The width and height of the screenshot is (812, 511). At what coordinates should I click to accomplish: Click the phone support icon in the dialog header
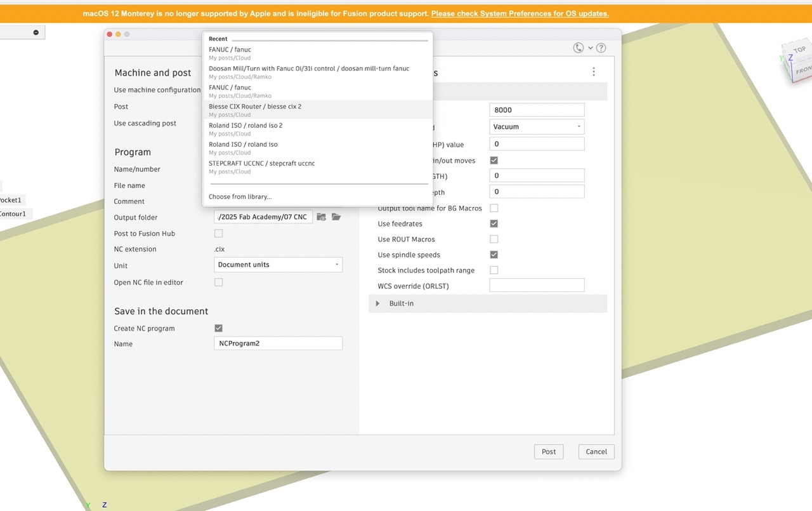point(578,48)
